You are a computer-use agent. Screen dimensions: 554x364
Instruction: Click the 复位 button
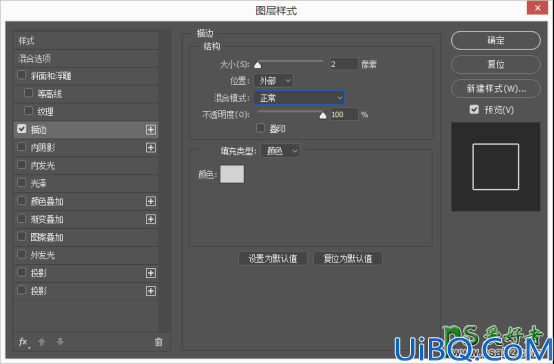(496, 64)
